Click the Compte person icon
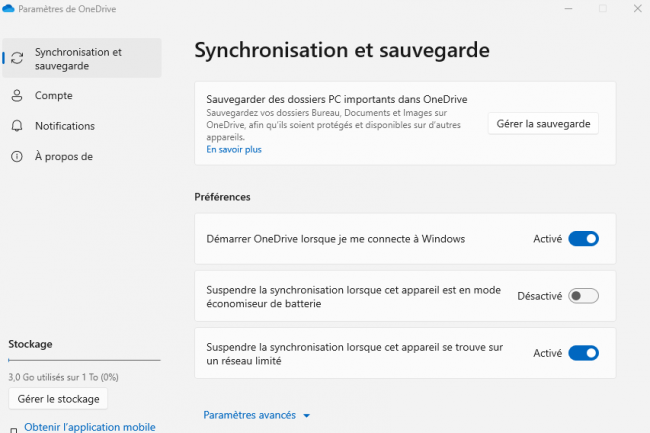This screenshot has height=433, width=650. (17, 96)
